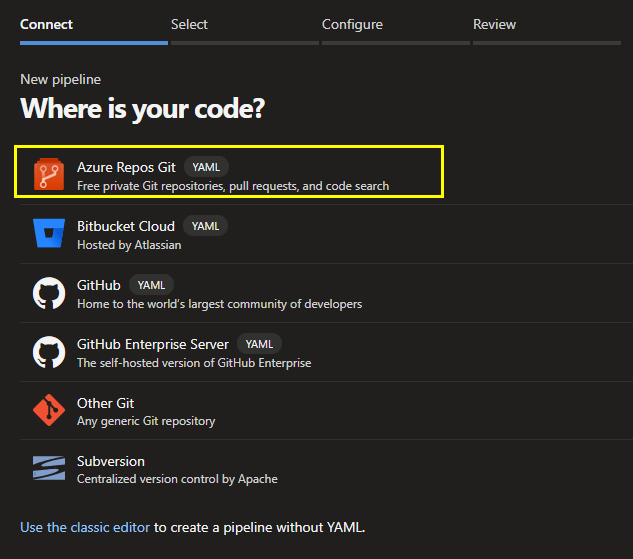Click 'Centralized version control by Apache' text
Viewport: 633px width, 559px height.
point(177,479)
